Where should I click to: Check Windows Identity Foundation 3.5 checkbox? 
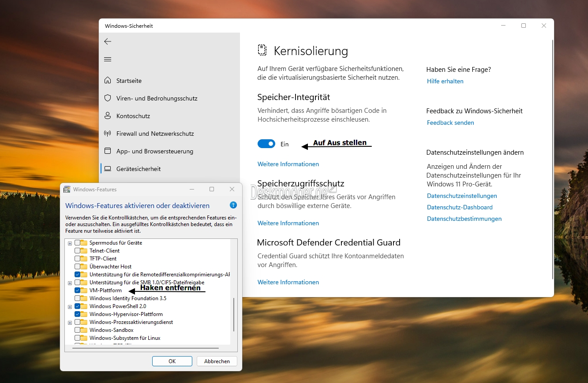78,298
